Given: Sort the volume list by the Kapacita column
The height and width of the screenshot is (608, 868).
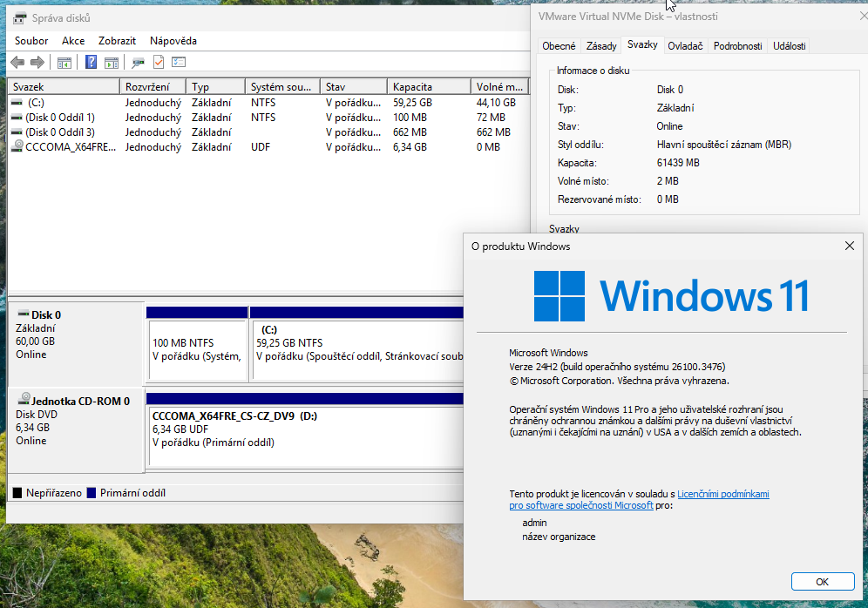Looking at the screenshot, I should tap(413, 87).
